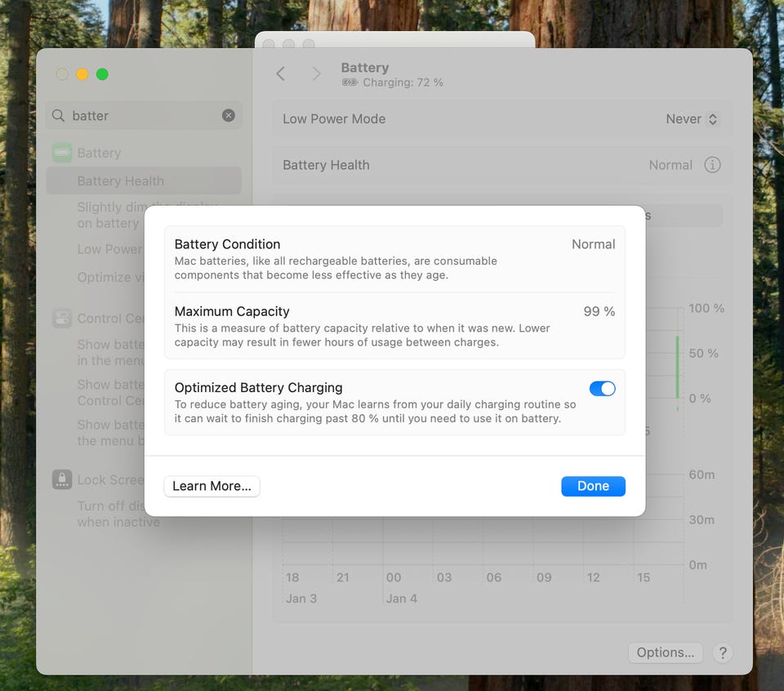The image size is (784, 691).
Task: Click the '60m' chart axis label
Action: (x=702, y=475)
